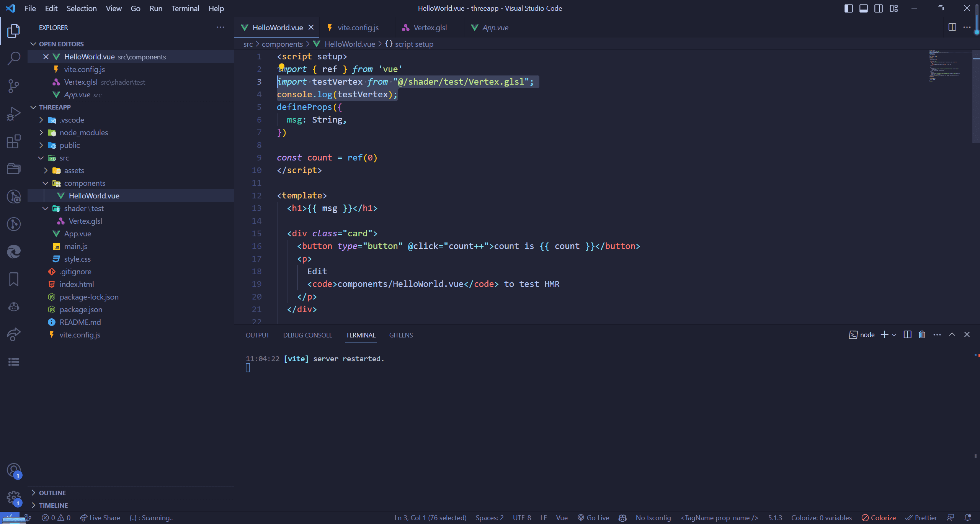Click the lightbulb code action icon
The height and width of the screenshot is (524, 980).
click(281, 67)
